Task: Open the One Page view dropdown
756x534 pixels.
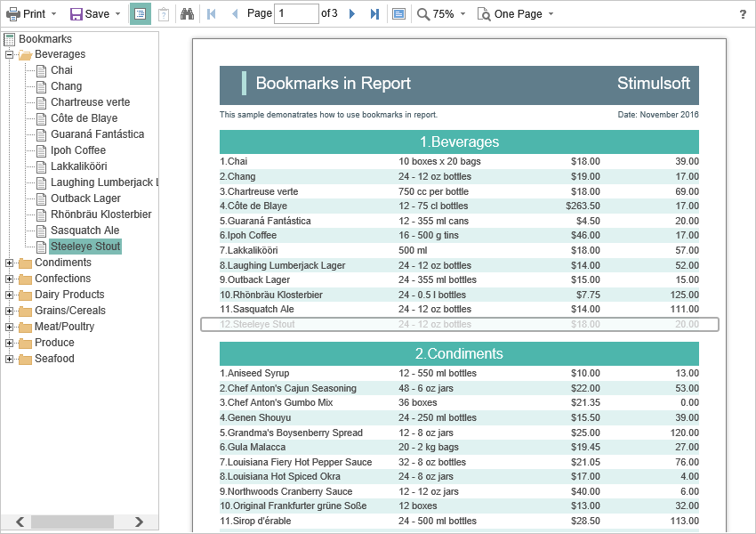Action: tap(516, 13)
